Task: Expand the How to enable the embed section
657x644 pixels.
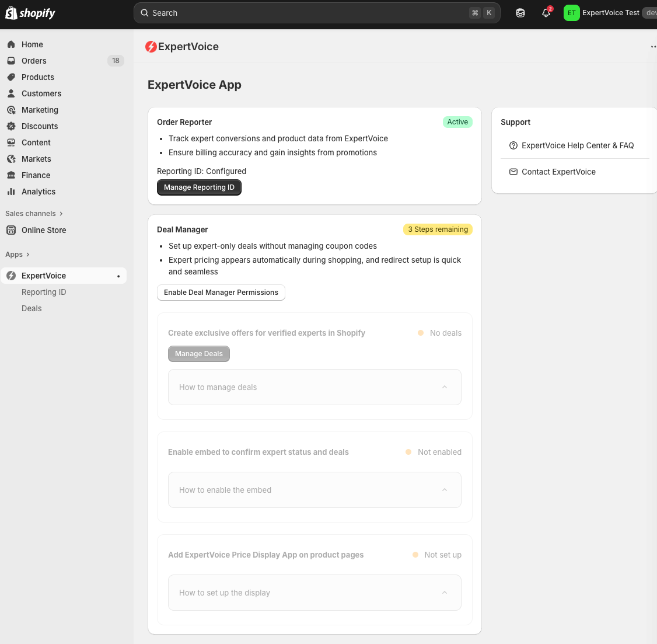Action: (314, 490)
